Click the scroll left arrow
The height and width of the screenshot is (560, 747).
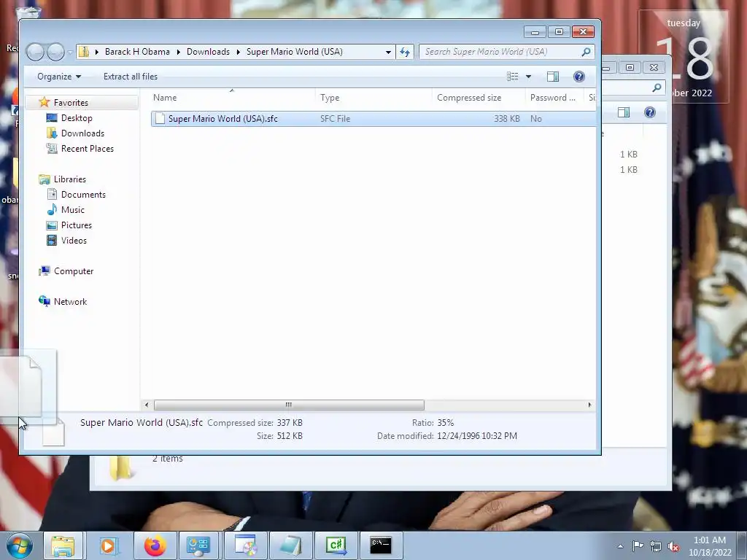coord(146,405)
